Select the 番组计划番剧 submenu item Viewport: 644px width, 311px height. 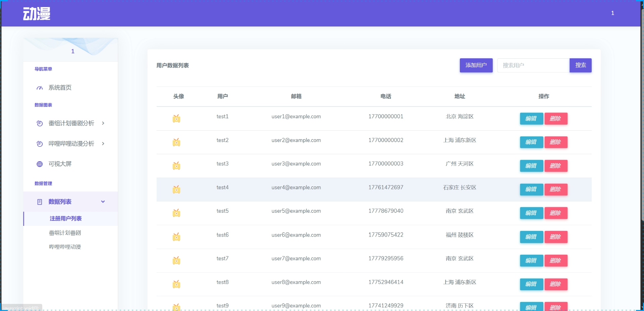coord(65,233)
